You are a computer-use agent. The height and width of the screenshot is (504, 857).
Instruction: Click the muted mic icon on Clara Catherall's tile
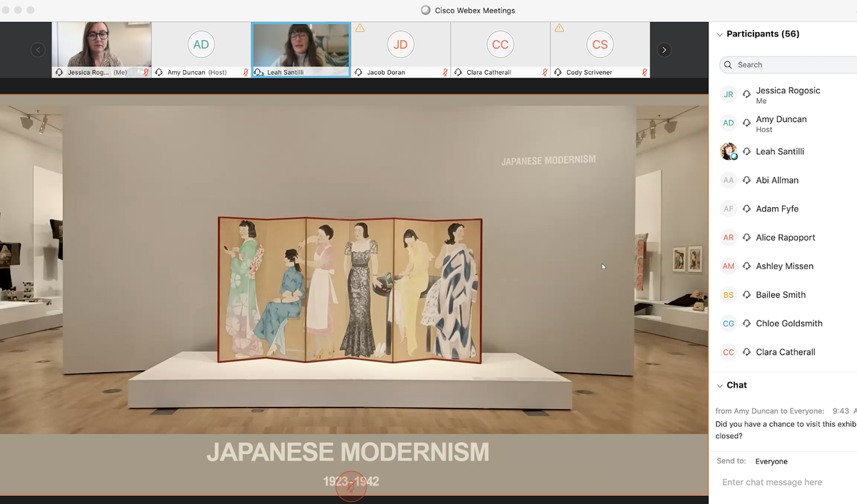(545, 72)
